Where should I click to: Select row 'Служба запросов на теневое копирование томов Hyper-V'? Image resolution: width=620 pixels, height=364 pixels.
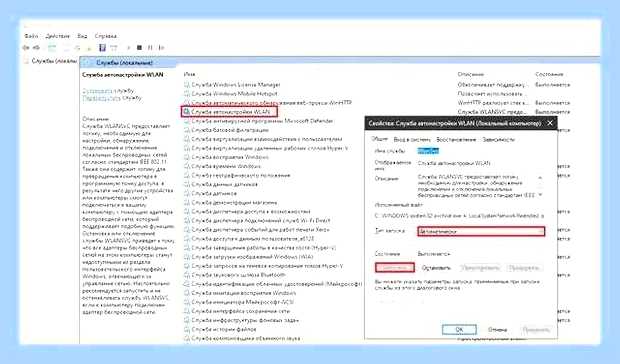(264, 266)
